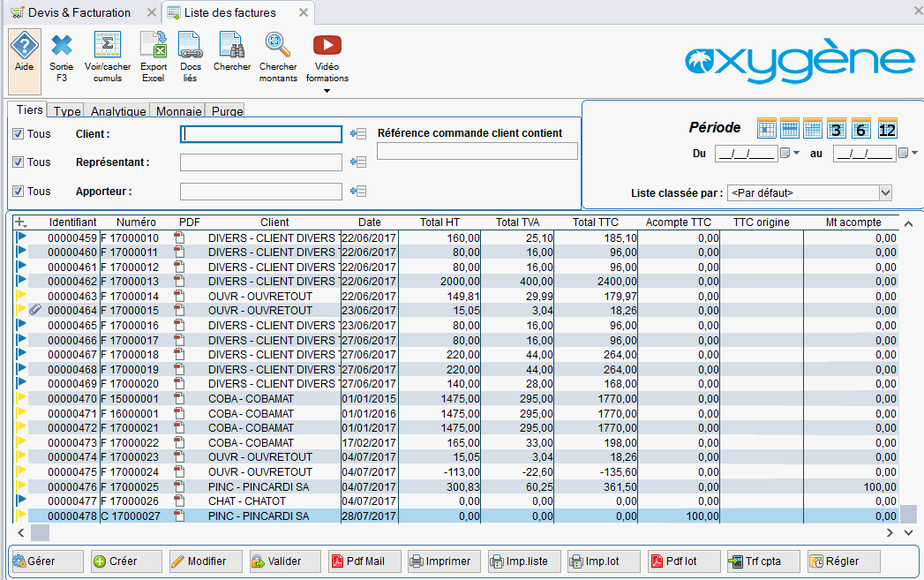The height and width of the screenshot is (580, 924).
Task: Switch to Devis & Facturation tab
Action: pyautogui.click(x=82, y=12)
